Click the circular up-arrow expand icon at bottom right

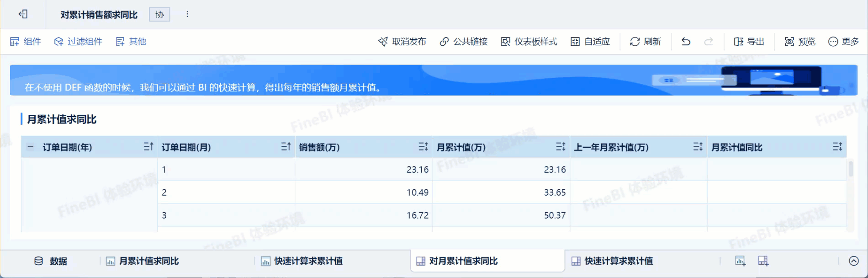[854, 261]
